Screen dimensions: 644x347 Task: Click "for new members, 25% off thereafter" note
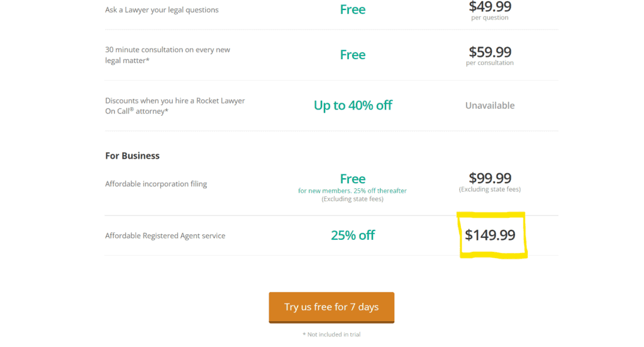(x=352, y=191)
